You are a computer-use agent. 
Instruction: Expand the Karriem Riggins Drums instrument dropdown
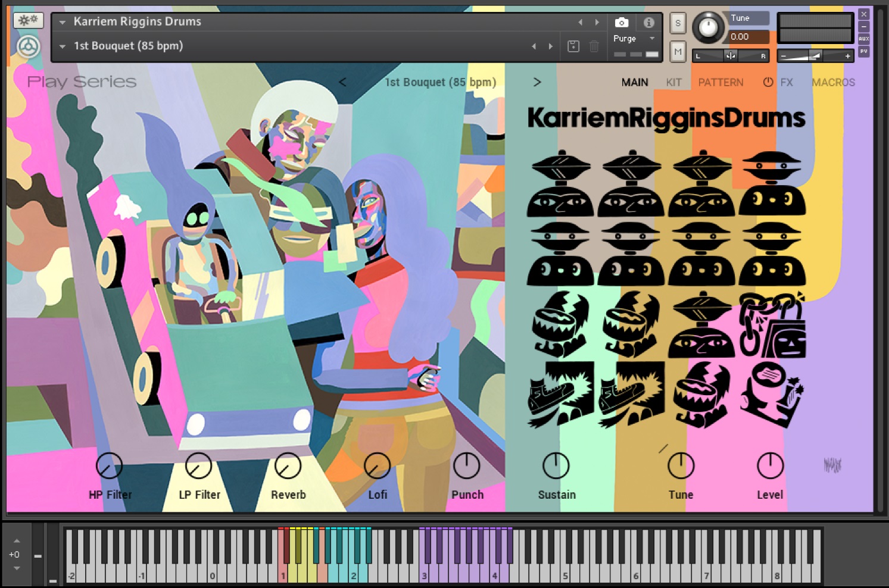click(x=63, y=22)
